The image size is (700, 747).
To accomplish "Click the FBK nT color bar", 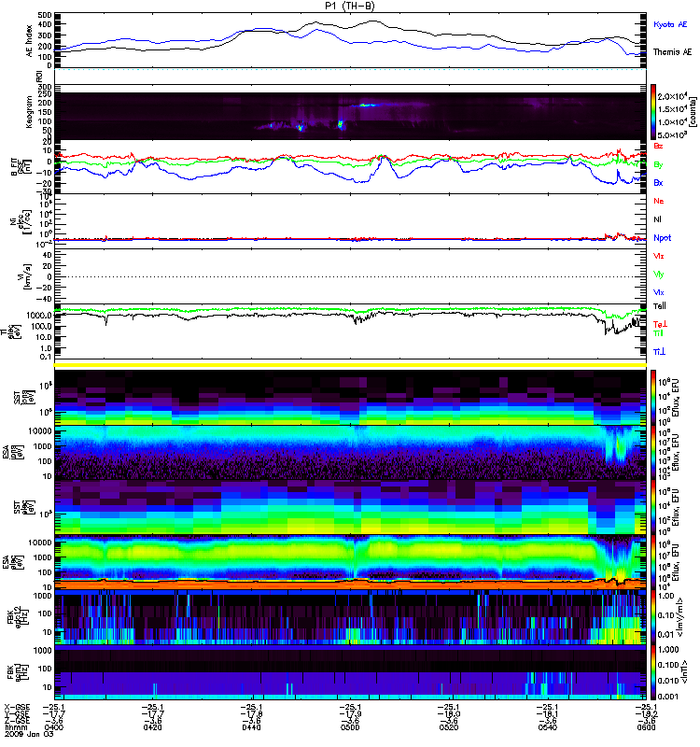I will pos(653,672).
